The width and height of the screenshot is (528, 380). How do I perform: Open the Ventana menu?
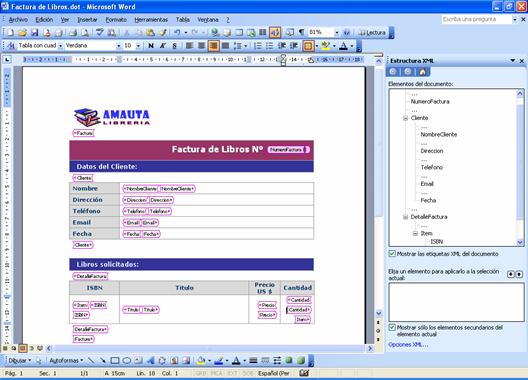click(208, 20)
